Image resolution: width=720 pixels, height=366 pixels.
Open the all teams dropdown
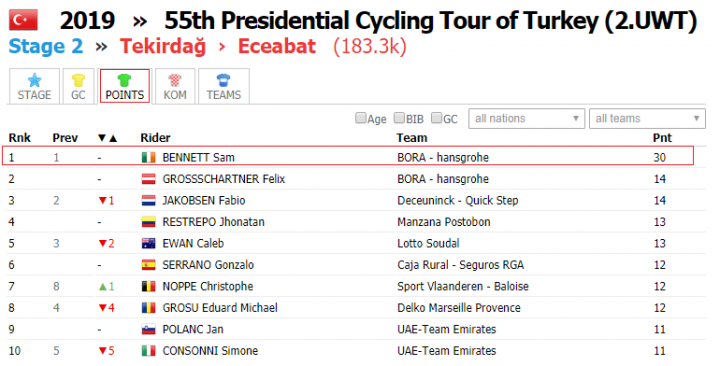click(x=647, y=118)
